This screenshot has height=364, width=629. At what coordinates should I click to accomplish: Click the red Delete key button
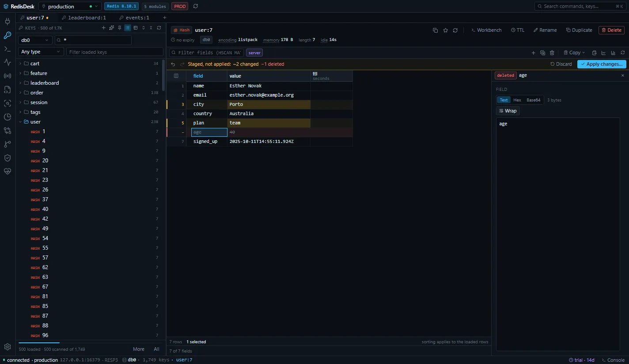tap(611, 30)
